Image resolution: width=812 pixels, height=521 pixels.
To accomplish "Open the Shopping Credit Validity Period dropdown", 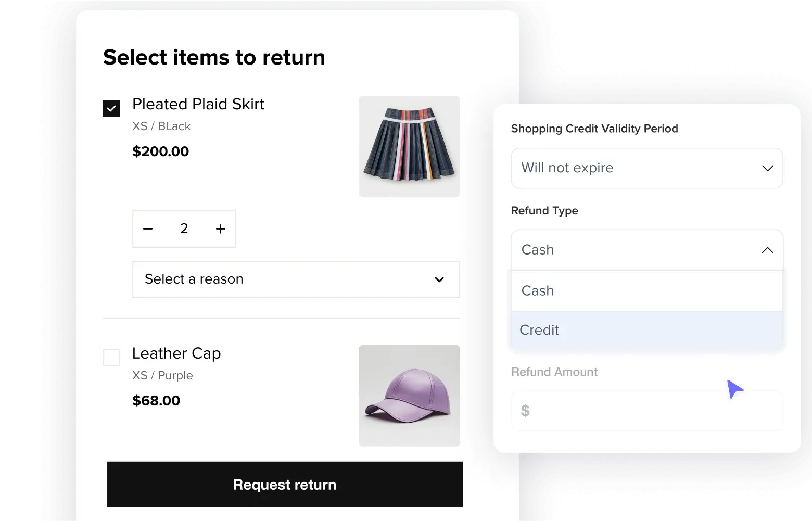I will (646, 168).
